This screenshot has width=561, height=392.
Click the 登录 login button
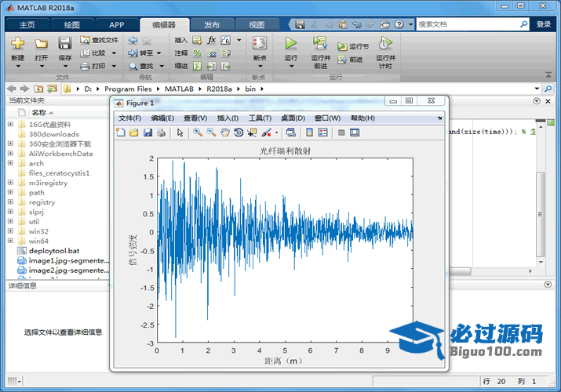tap(544, 24)
